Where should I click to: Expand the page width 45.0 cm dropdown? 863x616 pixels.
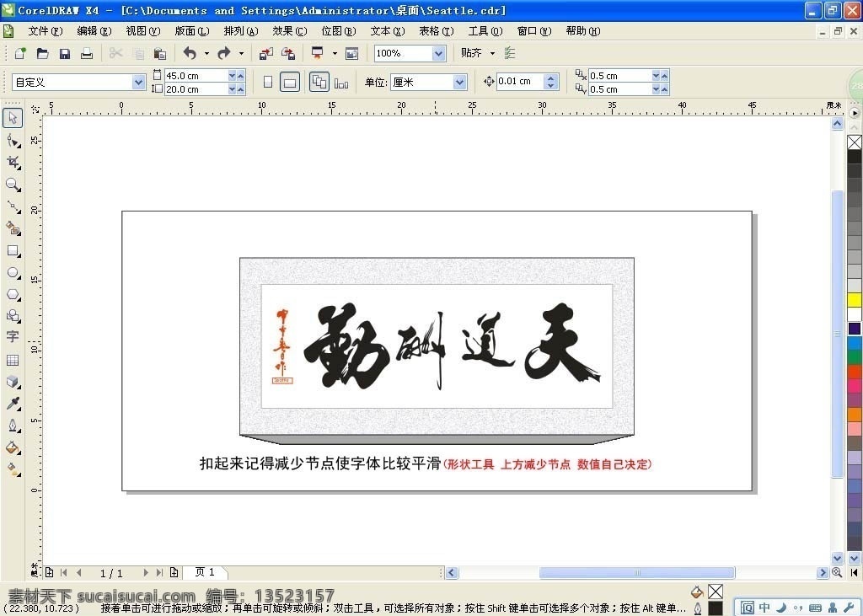coord(233,75)
